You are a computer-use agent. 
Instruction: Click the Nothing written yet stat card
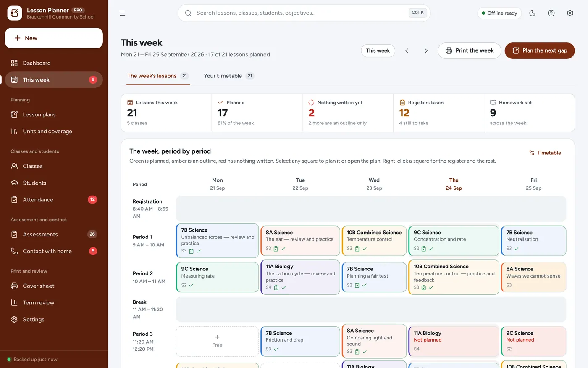click(x=348, y=113)
